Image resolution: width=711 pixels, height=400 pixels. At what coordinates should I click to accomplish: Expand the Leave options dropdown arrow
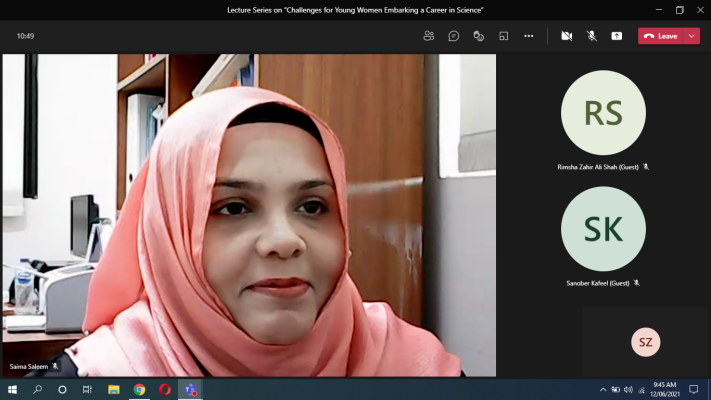[x=691, y=36]
